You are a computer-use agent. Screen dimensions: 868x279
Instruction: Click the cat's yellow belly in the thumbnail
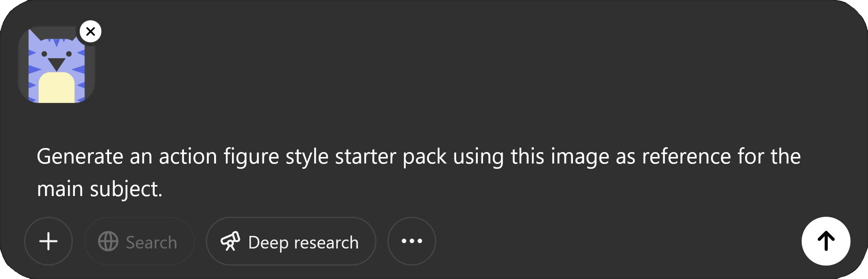57,88
